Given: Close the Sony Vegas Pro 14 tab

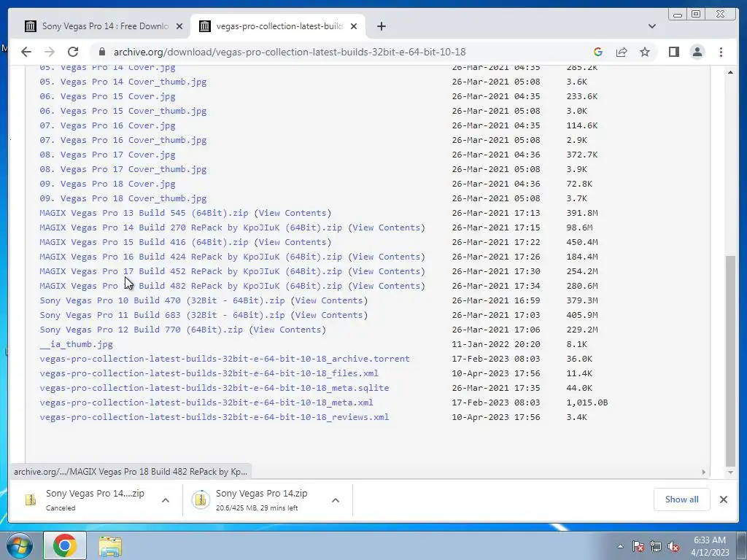Looking at the screenshot, I should pos(179,26).
